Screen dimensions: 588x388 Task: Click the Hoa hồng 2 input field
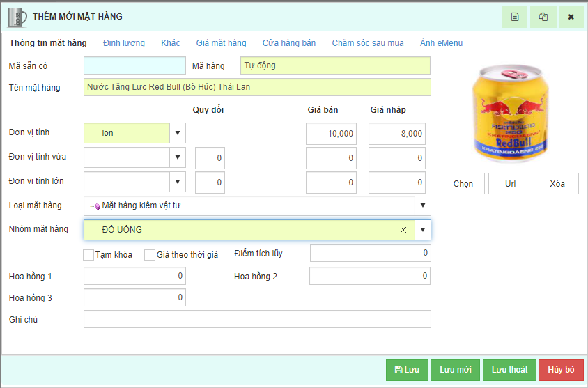click(x=370, y=276)
